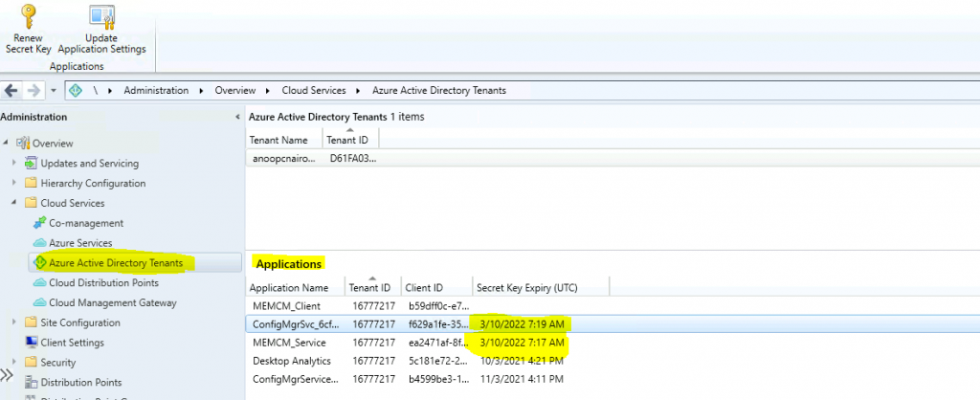Select Client Settings tree item
Screen dimensions: 980x400
click(x=73, y=343)
